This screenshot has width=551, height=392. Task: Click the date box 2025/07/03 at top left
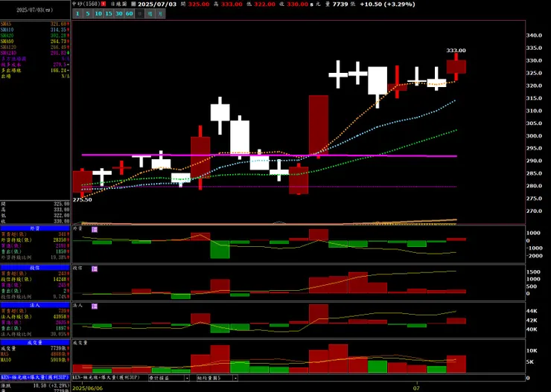(35, 10)
